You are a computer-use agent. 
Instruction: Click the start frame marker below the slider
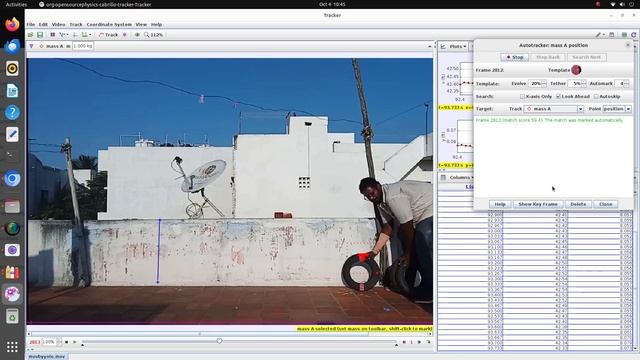[82, 345]
